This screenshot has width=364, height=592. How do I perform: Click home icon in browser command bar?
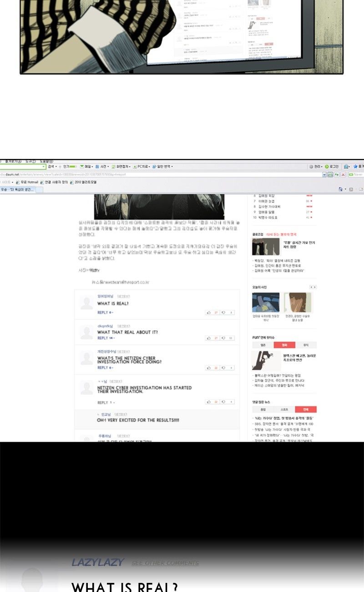coord(340,189)
